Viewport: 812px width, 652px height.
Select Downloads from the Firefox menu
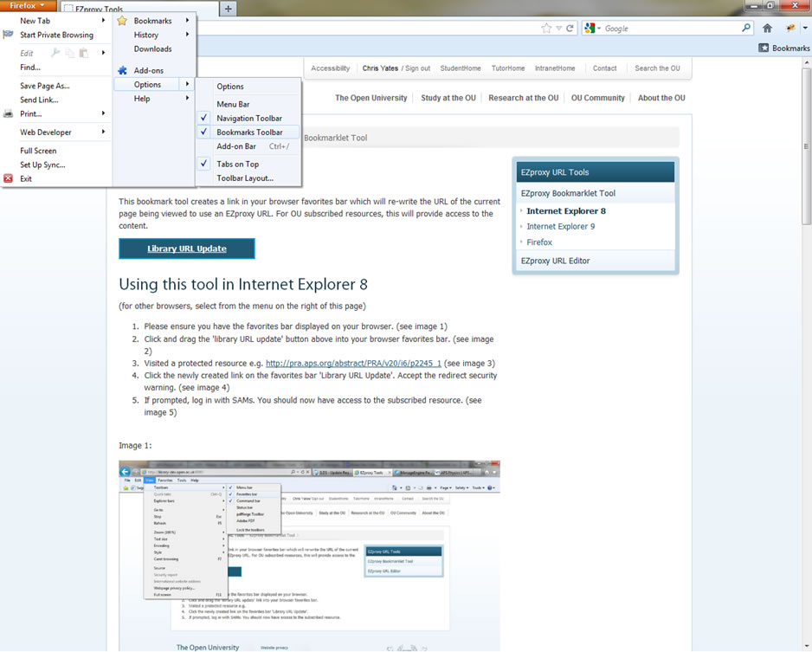(x=154, y=49)
